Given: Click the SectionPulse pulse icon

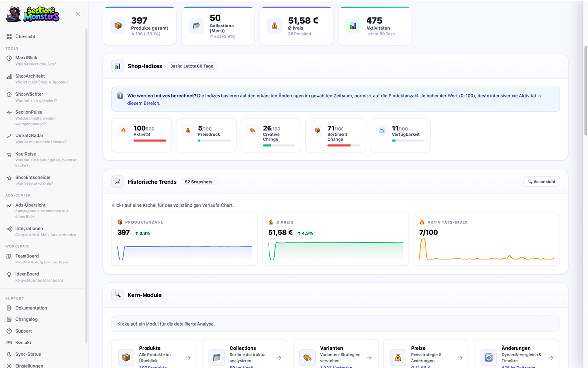Looking at the screenshot, I should pos(9,112).
